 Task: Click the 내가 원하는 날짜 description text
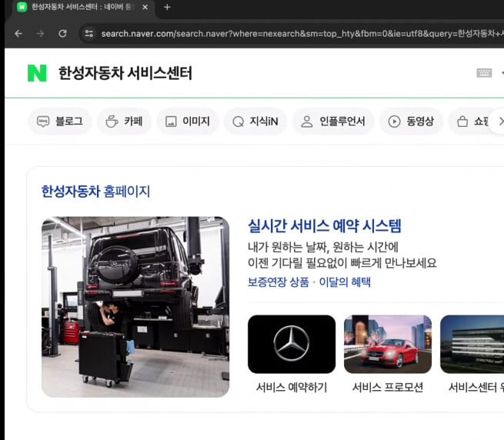click(x=342, y=255)
